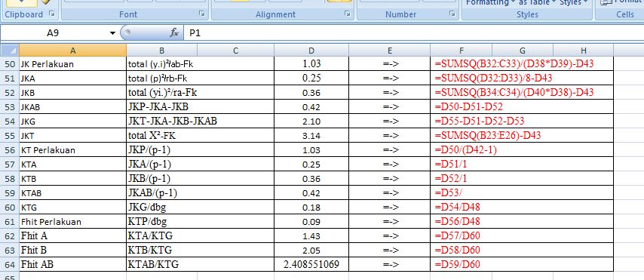
Task: Open the Alignment group dialog launcher
Action: (348, 14)
